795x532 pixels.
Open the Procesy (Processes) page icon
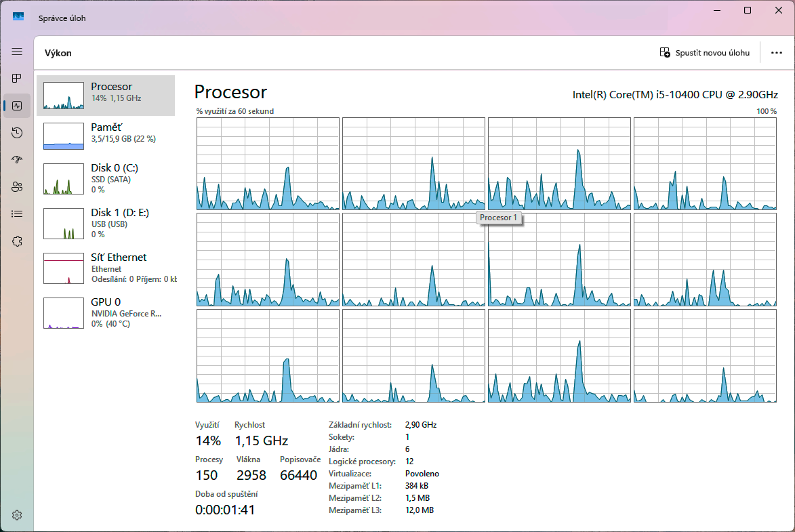coord(16,78)
